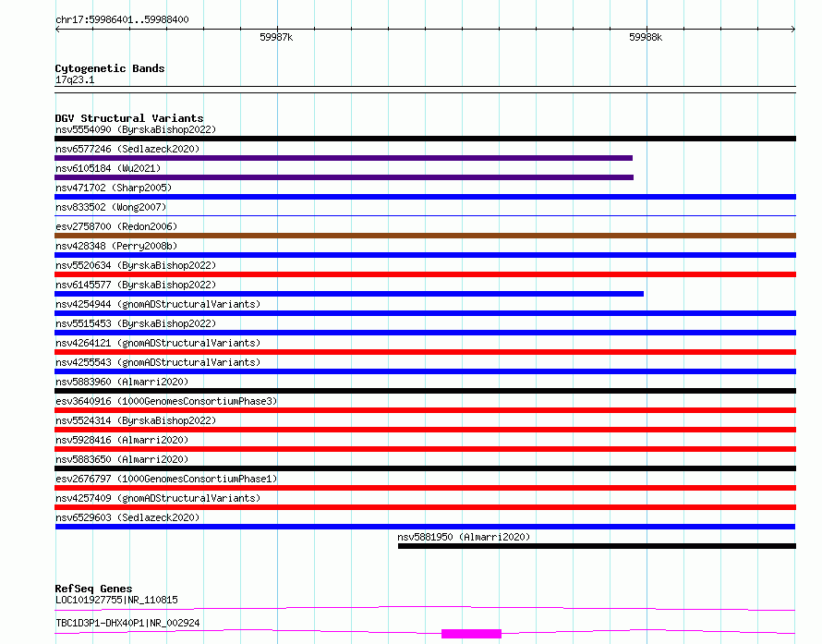Select the red nsv5928416 variant bar
The image size is (822, 644).
425,449
